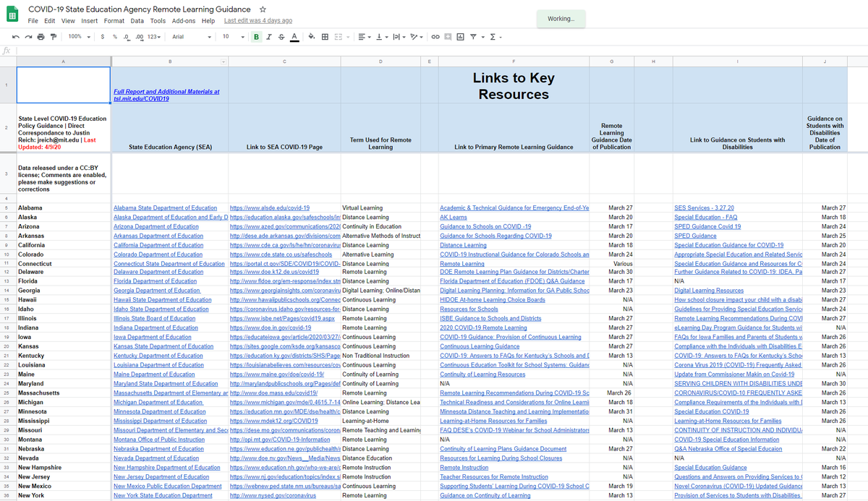Select column B header
The width and height of the screenshot is (868, 501).
pyautogui.click(x=170, y=61)
